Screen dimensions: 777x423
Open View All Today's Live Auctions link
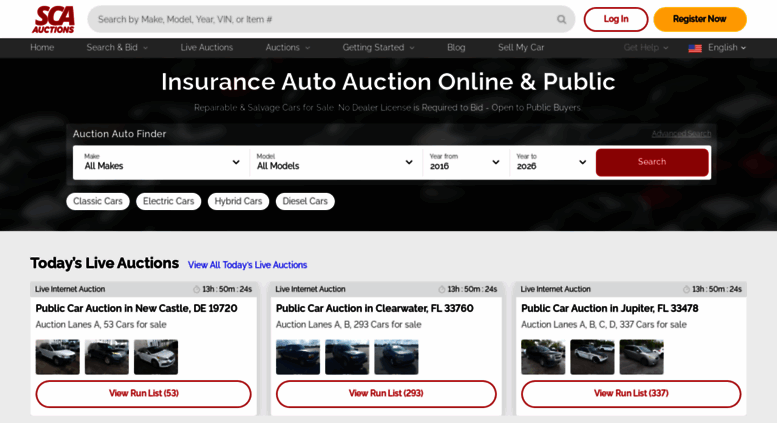[x=247, y=265]
